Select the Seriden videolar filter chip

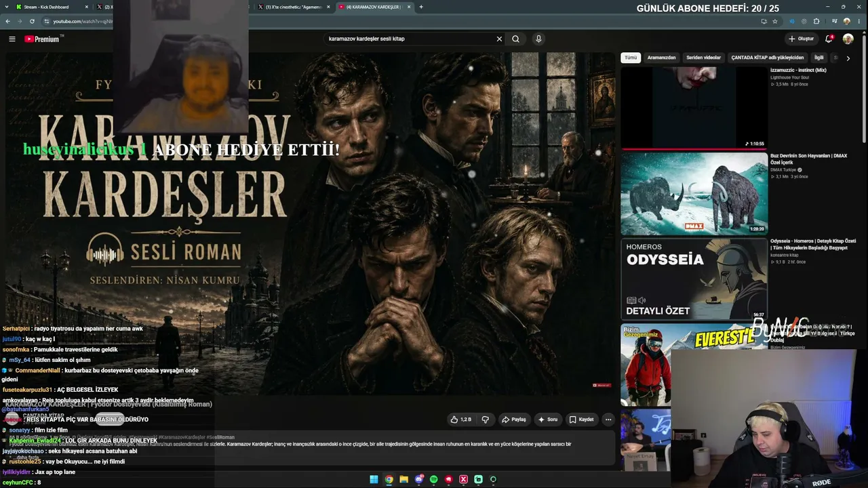[703, 58]
